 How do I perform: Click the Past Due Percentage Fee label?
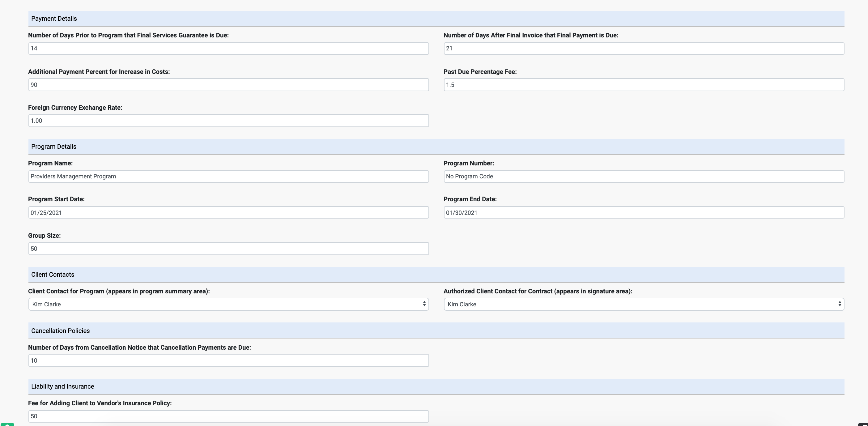[x=480, y=72]
